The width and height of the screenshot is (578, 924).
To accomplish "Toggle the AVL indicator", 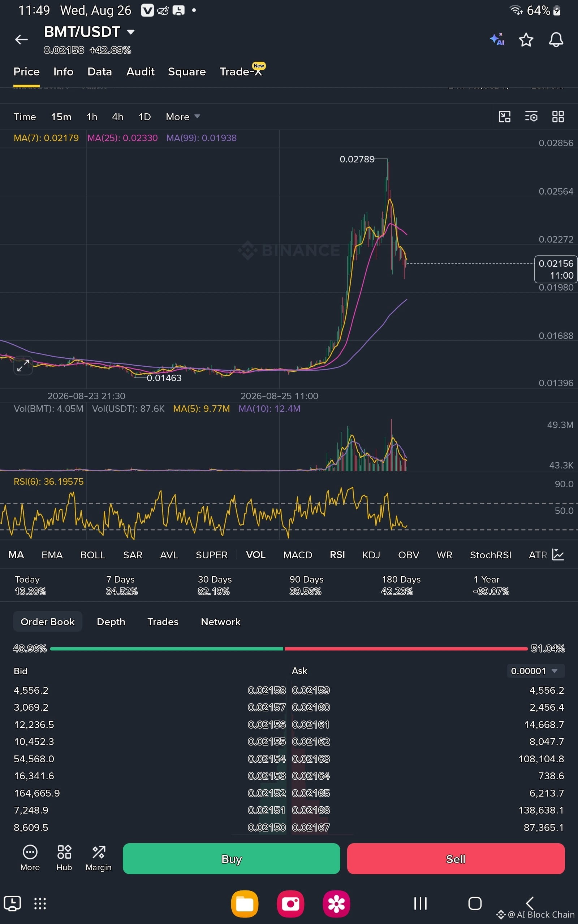I will tap(169, 555).
